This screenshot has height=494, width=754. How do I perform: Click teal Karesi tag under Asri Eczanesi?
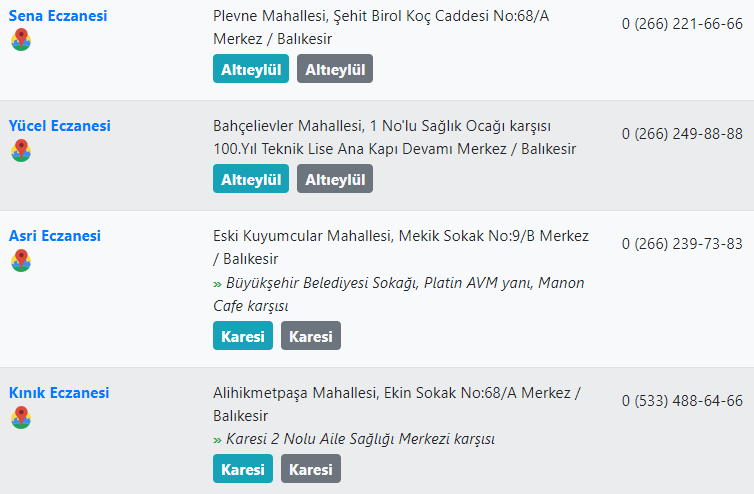[x=243, y=336]
